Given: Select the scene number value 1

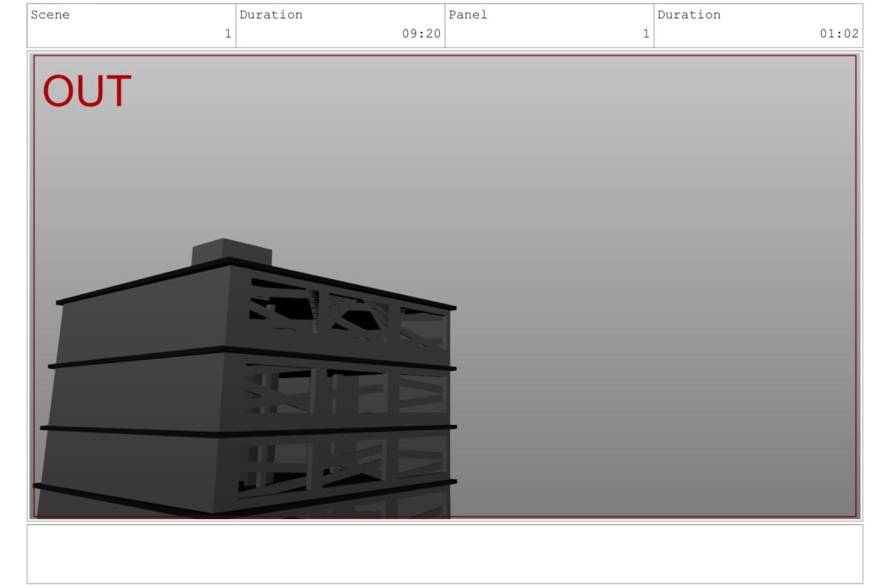Looking at the screenshot, I should click(x=228, y=33).
